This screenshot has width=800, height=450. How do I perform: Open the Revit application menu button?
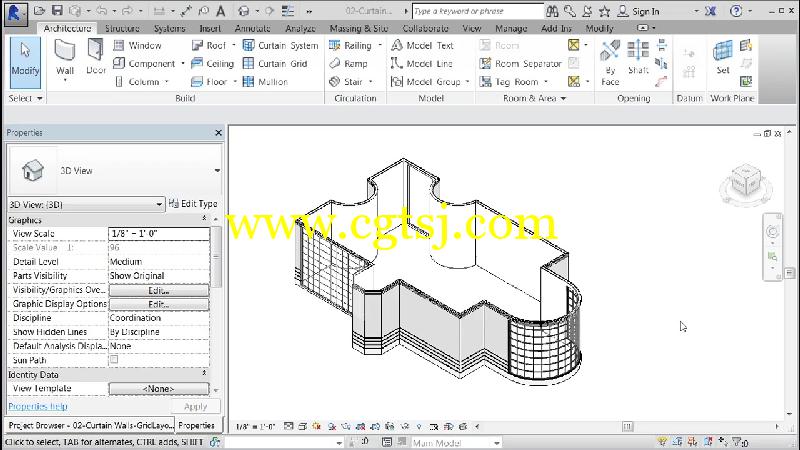pyautogui.click(x=15, y=13)
